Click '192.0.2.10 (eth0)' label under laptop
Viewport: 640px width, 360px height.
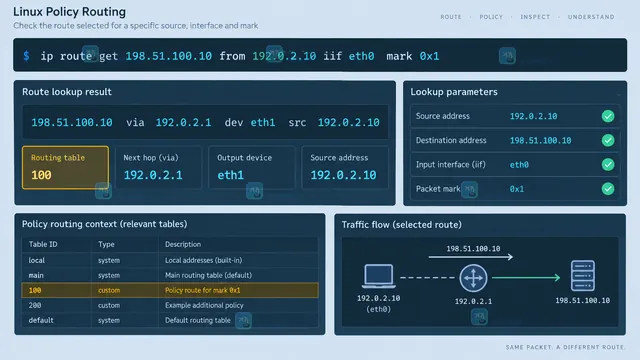pos(378,304)
